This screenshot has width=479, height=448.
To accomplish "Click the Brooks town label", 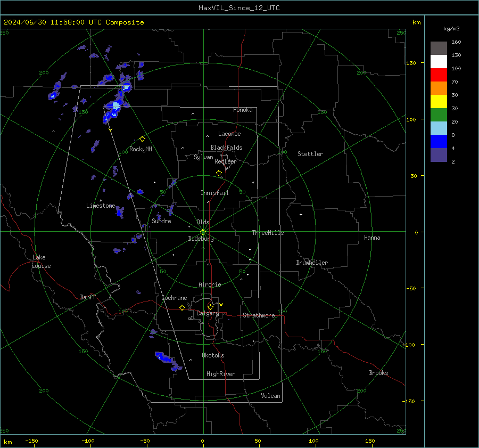I will [x=378, y=373].
